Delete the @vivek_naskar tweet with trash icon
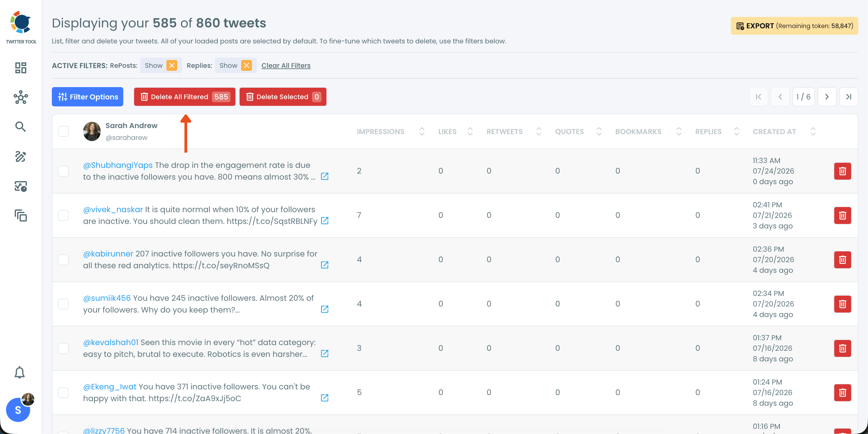 (842, 215)
